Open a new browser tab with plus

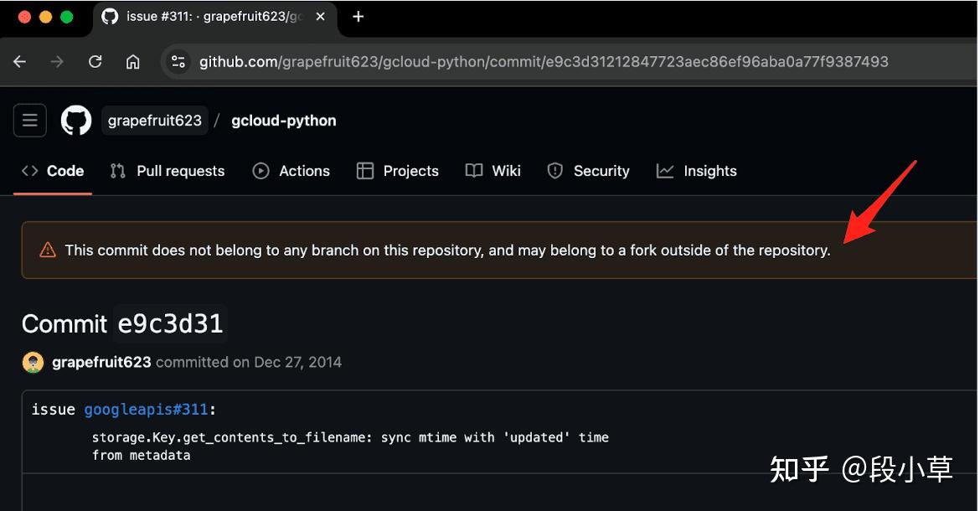click(x=358, y=17)
